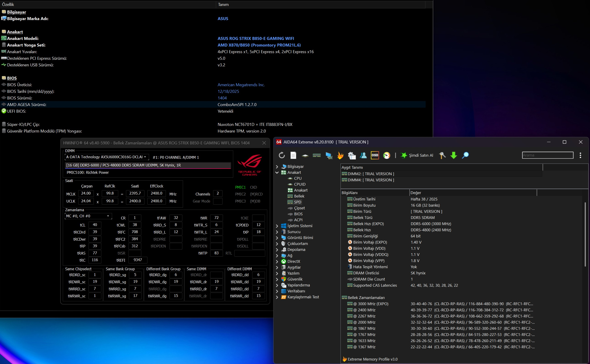This screenshot has height=364, width=590.
Task: Open the 'MC #0, CH #0' timing dropdown
Action: pos(88,216)
